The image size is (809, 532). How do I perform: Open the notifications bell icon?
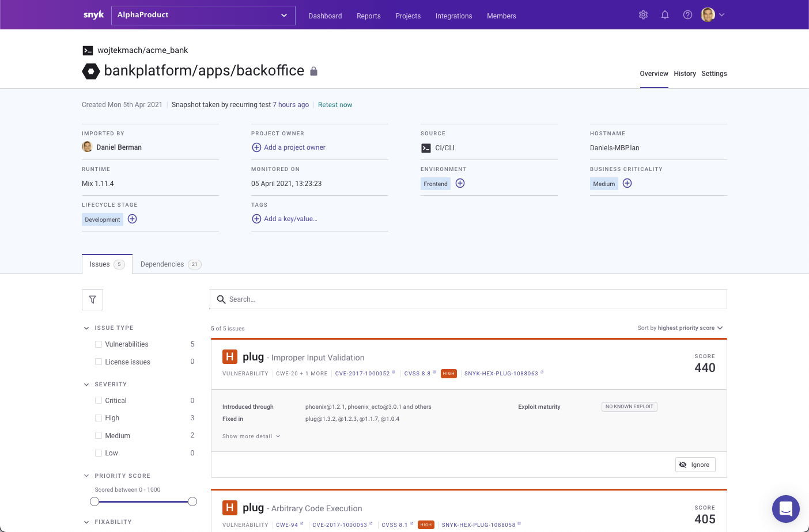pos(665,14)
